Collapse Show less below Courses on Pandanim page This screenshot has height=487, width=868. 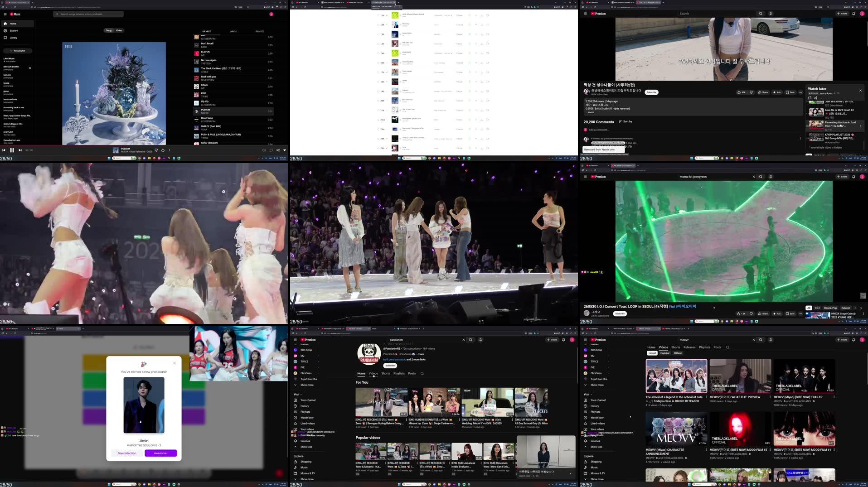[x=306, y=447]
